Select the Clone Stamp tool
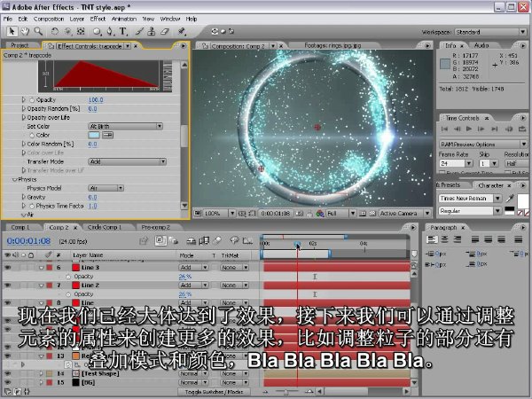Image resolution: width=532 pixels, height=399 pixels. [152, 32]
